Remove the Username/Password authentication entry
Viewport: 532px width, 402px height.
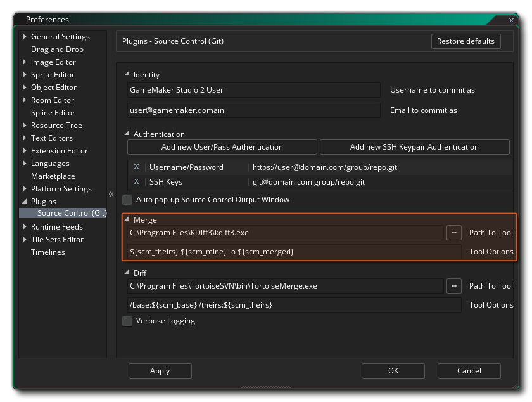point(136,167)
